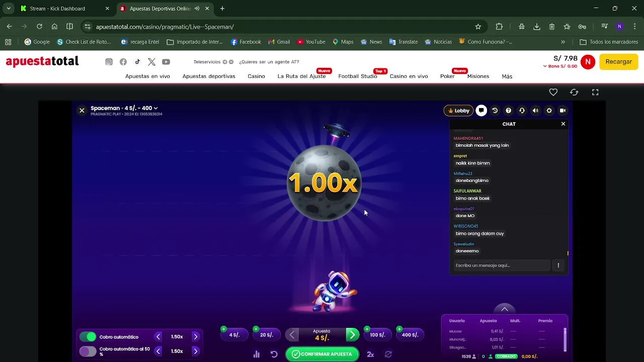Toggle Cobro automático switch
The width and height of the screenshot is (644, 362).
(x=88, y=337)
